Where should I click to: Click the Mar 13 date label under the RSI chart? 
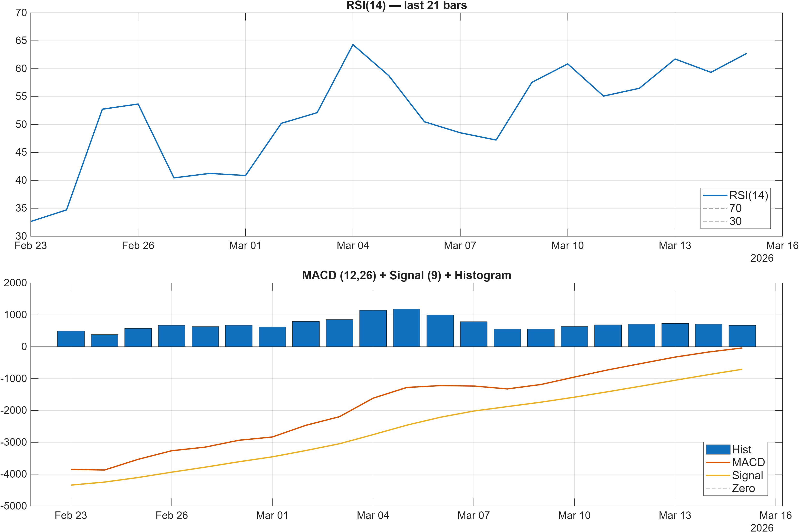(x=675, y=246)
